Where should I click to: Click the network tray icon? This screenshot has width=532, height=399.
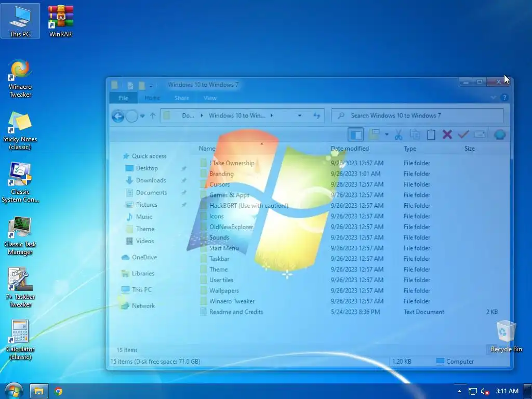[473, 391]
